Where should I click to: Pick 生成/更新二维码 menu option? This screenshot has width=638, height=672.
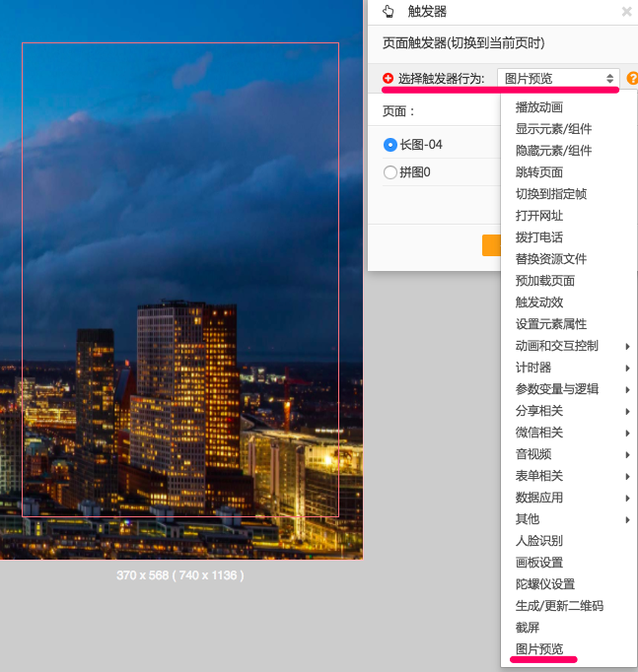pyautogui.click(x=559, y=606)
